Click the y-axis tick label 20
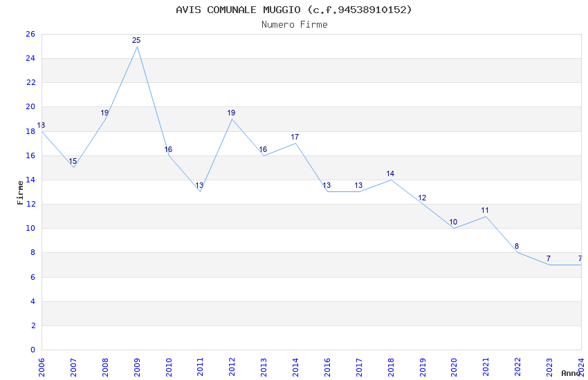 coord(30,106)
